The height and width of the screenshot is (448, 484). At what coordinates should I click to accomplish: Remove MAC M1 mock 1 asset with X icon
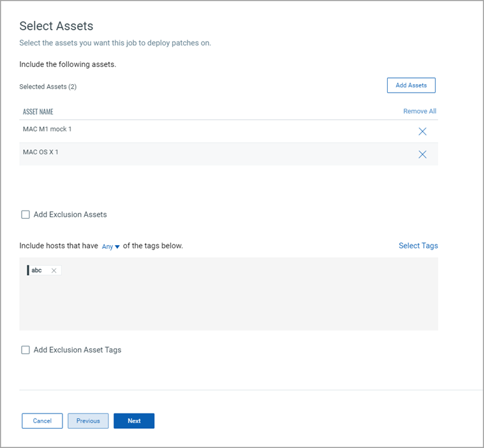(x=422, y=131)
